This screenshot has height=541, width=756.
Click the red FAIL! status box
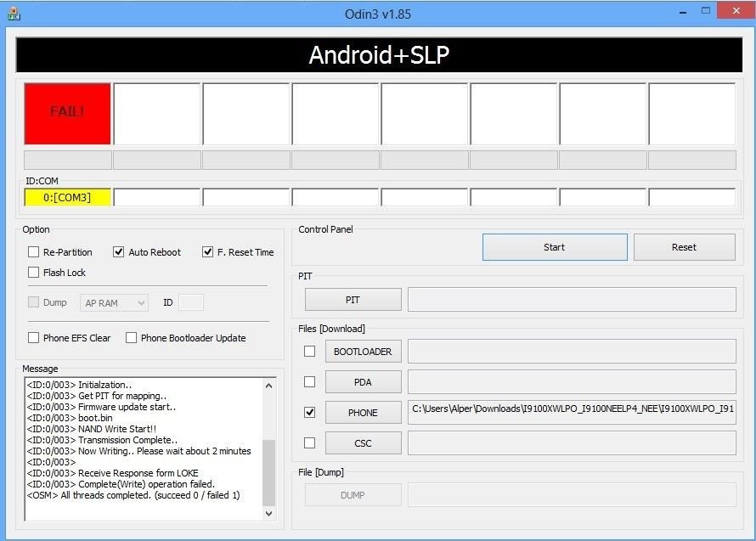click(x=67, y=114)
